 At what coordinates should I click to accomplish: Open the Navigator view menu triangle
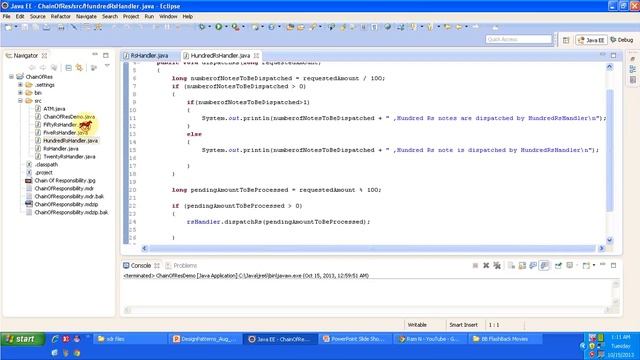click(x=107, y=66)
